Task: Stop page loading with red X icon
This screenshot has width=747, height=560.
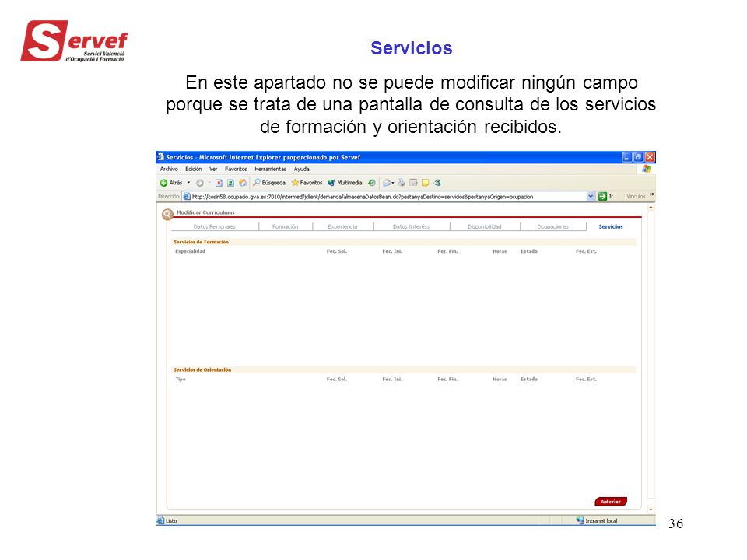Action: pos(219,183)
